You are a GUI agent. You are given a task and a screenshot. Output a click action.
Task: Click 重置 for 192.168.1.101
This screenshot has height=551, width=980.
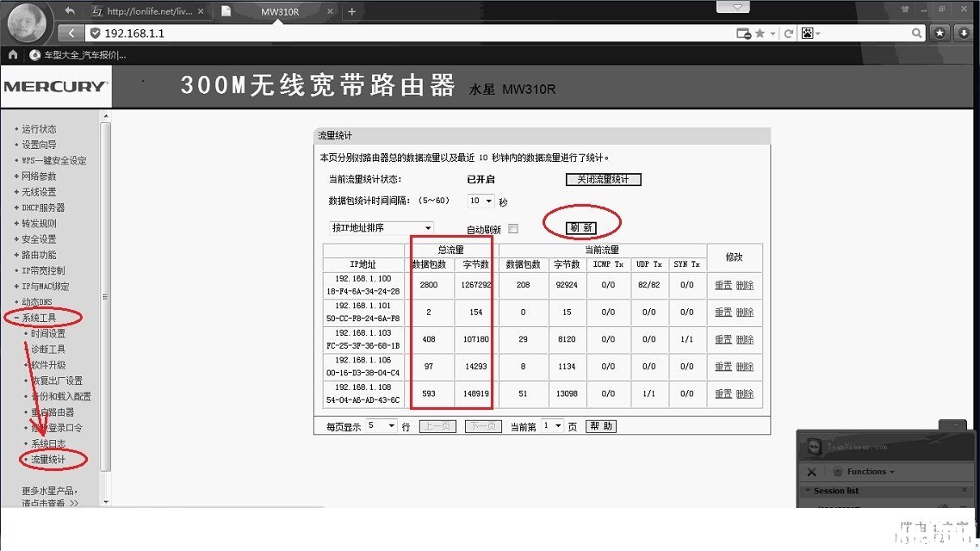(723, 313)
